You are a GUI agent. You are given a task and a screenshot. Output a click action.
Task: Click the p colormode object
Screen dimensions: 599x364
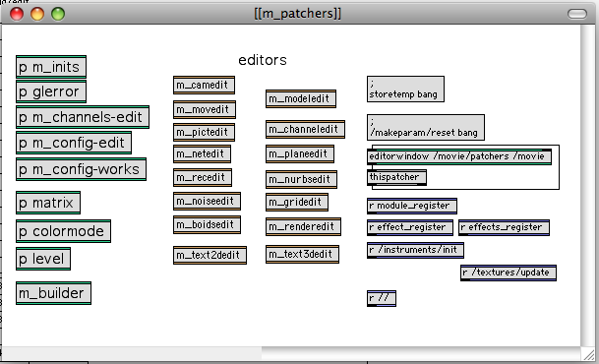point(63,231)
